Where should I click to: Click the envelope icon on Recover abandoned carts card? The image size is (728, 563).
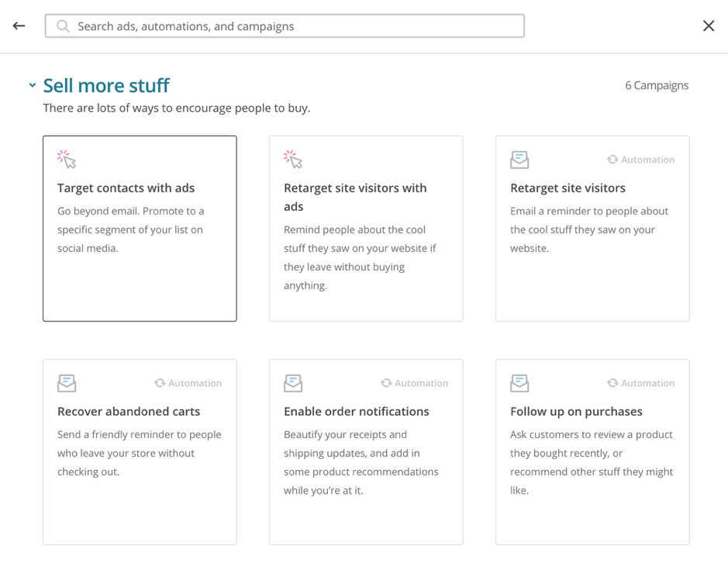click(x=67, y=383)
